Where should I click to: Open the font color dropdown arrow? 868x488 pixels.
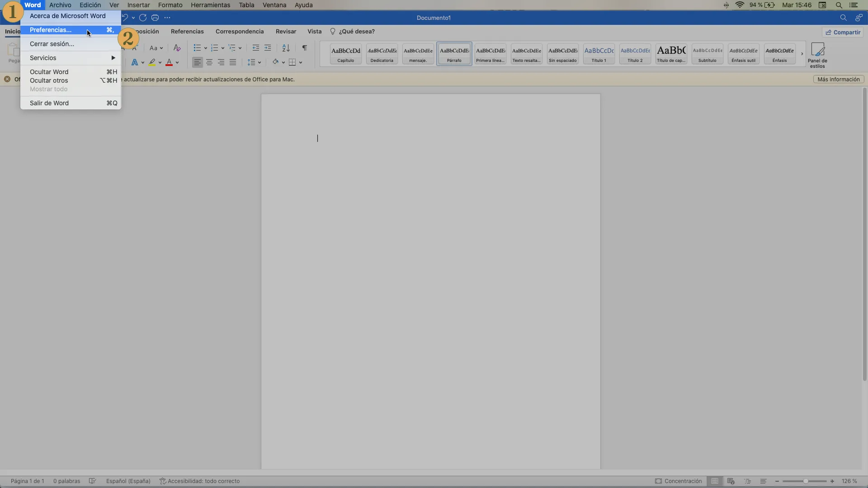(177, 62)
